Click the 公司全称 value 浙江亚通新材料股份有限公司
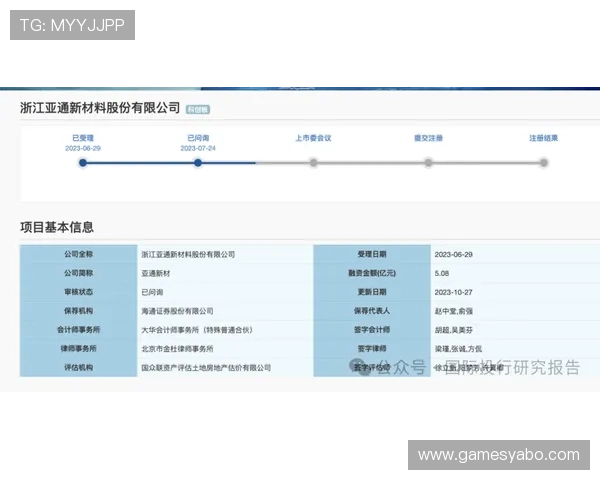Viewport: 600px width, 480px height. point(188,255)
